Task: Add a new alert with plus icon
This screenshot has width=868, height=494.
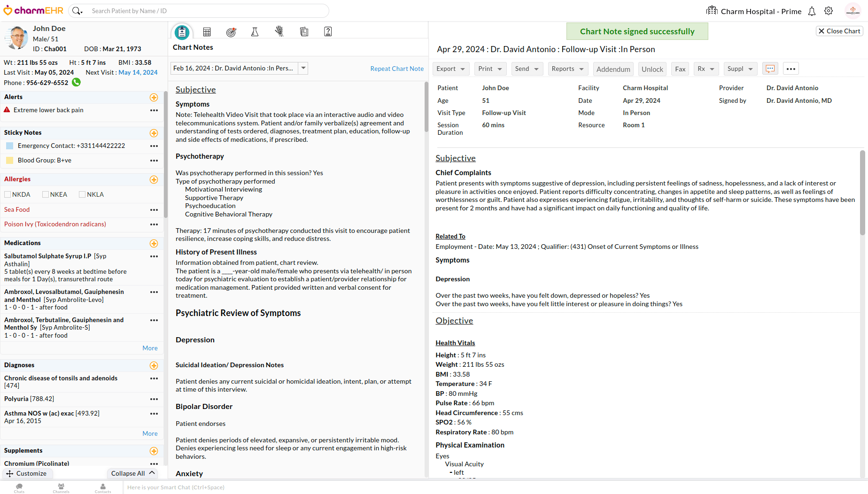Action: tap(154, 97)
